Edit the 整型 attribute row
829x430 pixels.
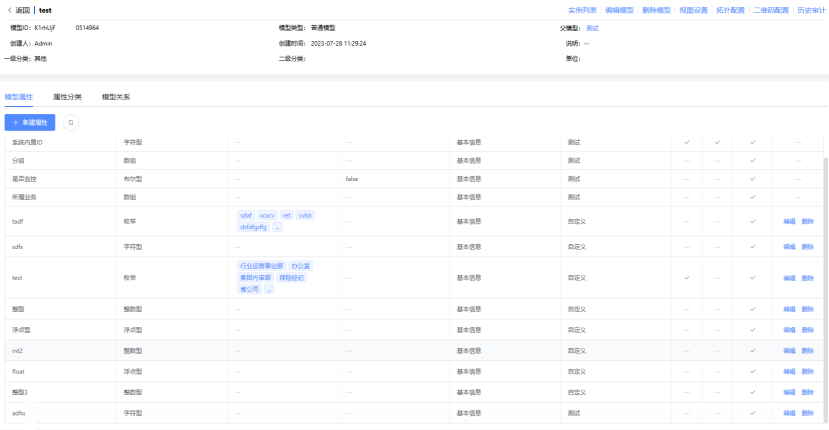789,309
